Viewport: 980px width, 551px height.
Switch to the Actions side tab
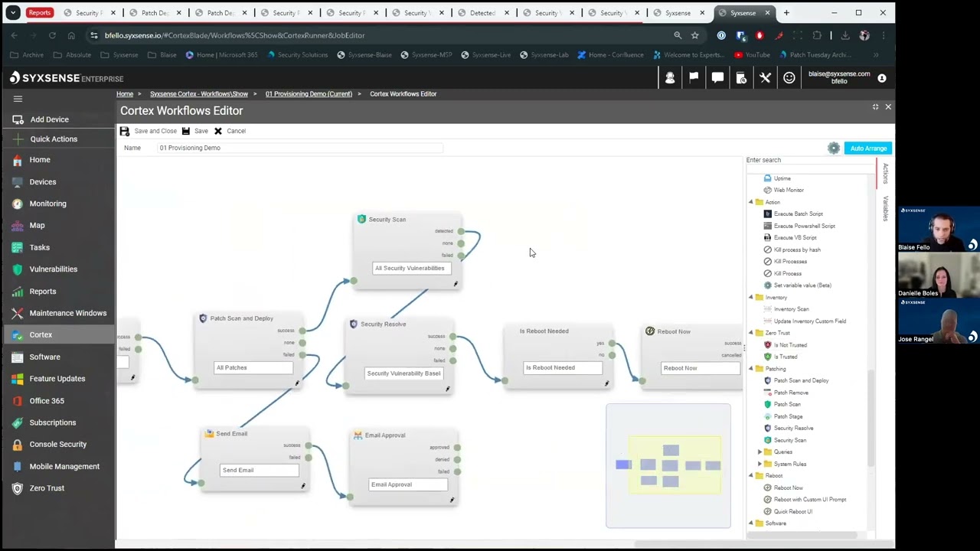885,173
